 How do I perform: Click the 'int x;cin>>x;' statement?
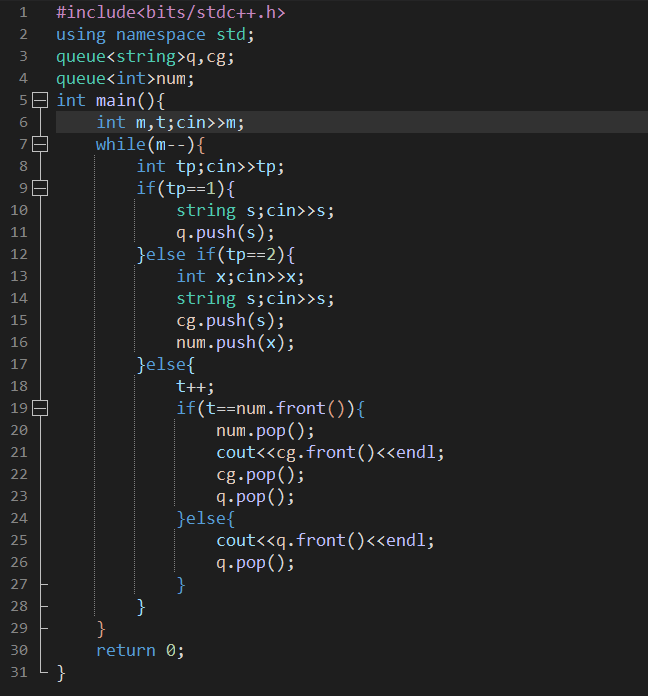pos(241,276)
